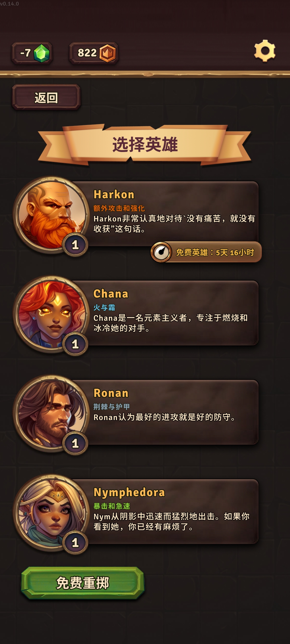
Task: Tap the 免费英雄 5天16小时 timer banner
Action: [x=206, y=252]
